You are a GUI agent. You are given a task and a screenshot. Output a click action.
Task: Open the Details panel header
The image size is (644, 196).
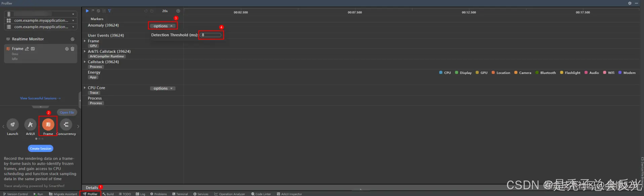[x=92, y=188]
